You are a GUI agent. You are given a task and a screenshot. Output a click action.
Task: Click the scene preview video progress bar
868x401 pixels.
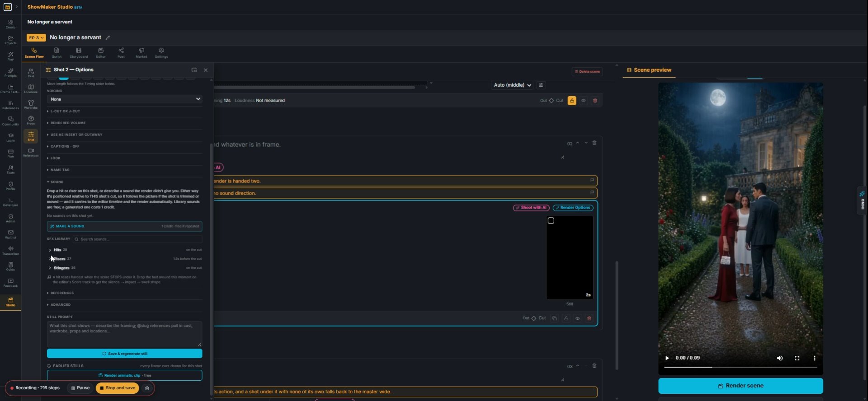(741, 368)
